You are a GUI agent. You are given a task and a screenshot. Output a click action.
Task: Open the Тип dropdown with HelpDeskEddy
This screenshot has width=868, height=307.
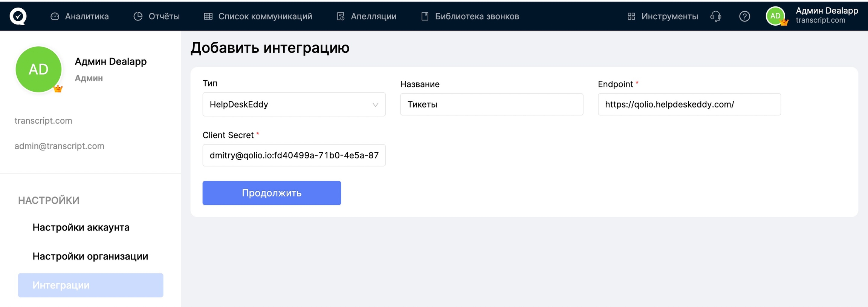(x=286, y=104)
